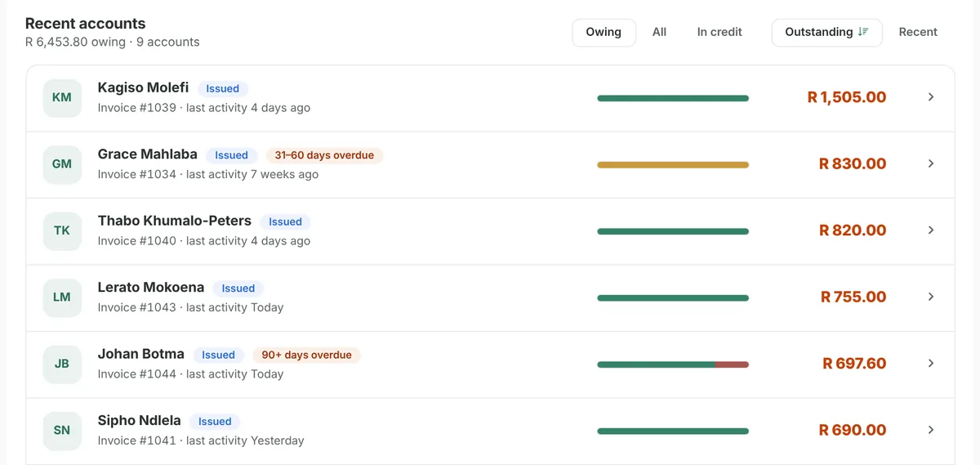Open the JB avatar for Johan Botma
980x465 pixels.
pyautogui.click(x=62, y=364)
